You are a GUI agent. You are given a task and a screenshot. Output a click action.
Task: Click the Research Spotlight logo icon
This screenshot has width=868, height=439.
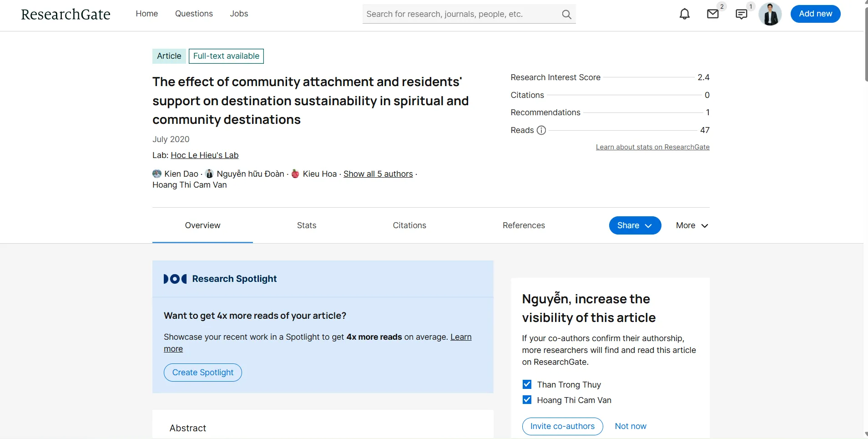tap(175, 279)
